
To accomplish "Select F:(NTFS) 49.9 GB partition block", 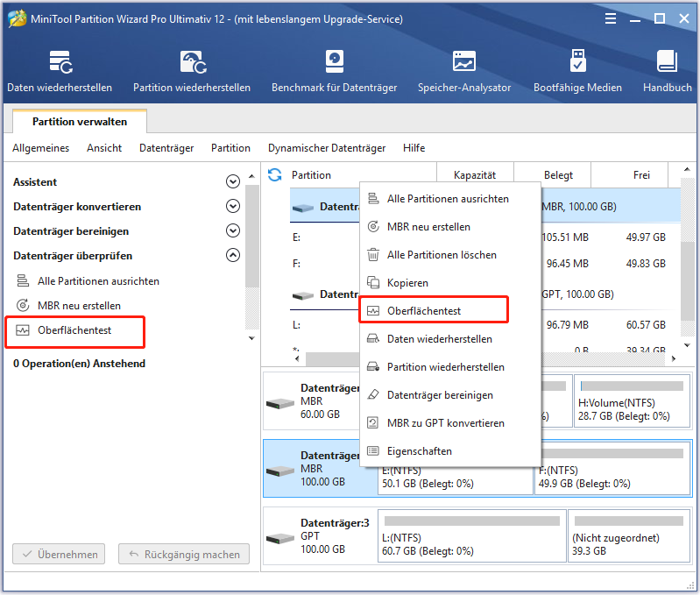I will 612,468.
